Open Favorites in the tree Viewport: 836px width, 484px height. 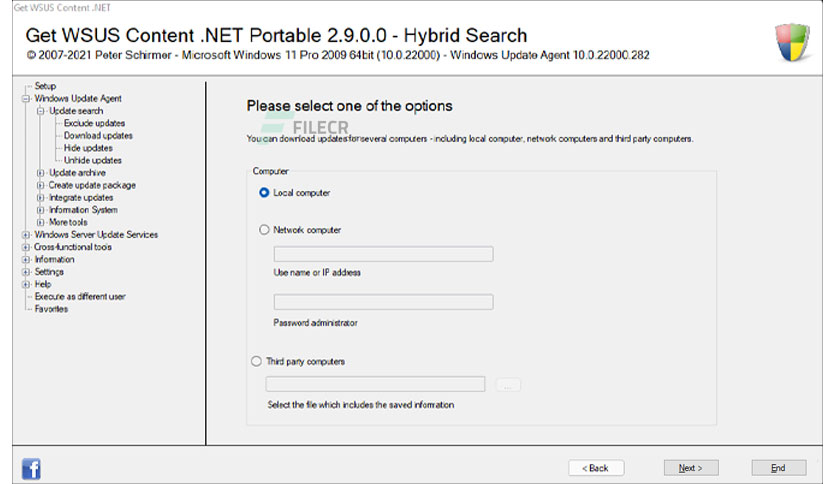click(51, 309)
